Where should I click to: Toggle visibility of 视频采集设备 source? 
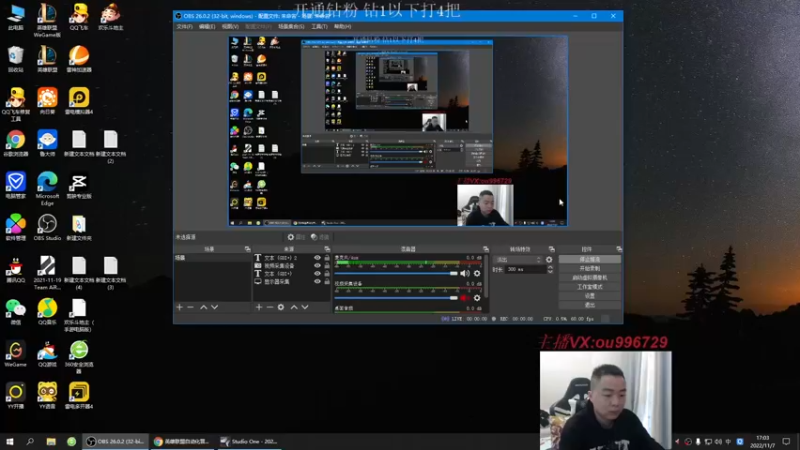[317, 265]
